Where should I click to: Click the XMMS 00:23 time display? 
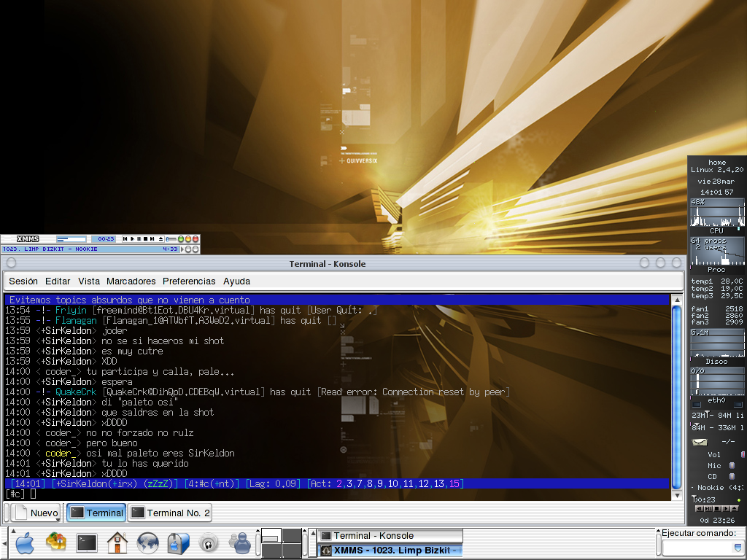pos(104,239)
